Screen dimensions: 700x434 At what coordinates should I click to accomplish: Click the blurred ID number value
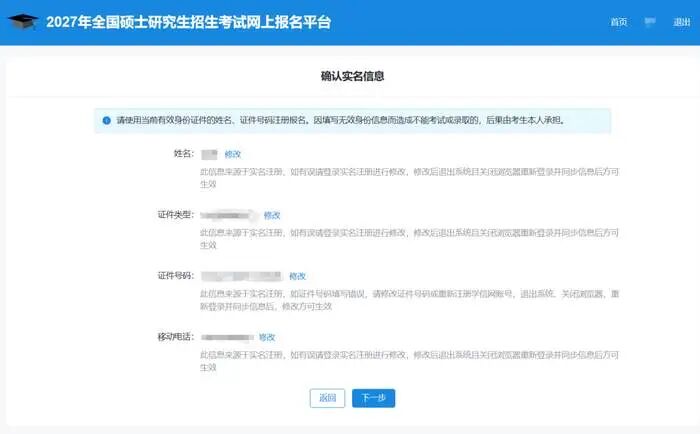(x=242, y=276)
